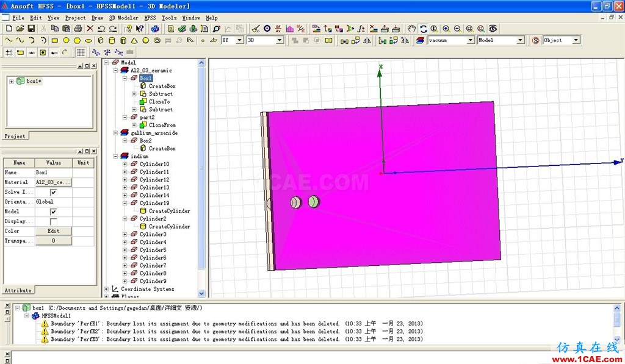Select the Draw torus tool
The image size is (625, 364).
(157, 40)
